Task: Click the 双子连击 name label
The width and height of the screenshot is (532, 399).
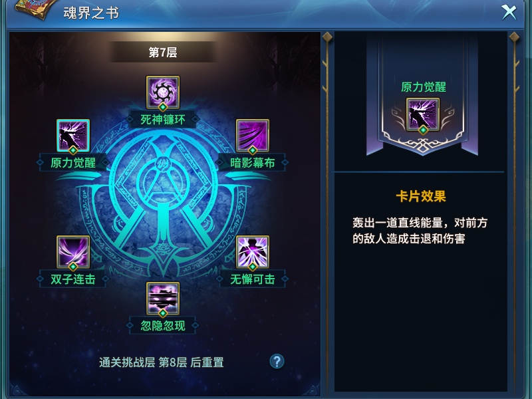Action: point(73,279)
